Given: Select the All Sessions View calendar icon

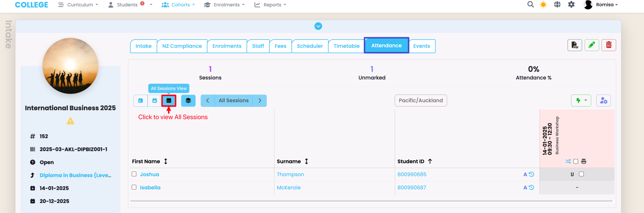Looking at the screenshot, I should (x=169, y=101).
